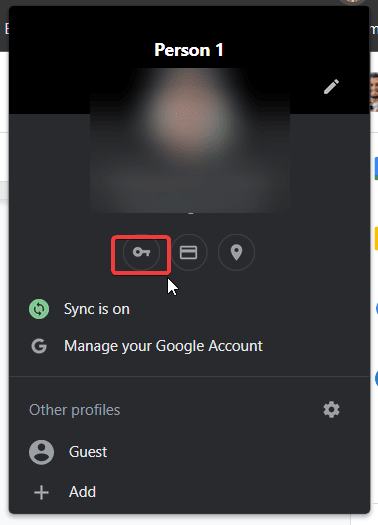Click the Other profiles heading

coord(74,410)
